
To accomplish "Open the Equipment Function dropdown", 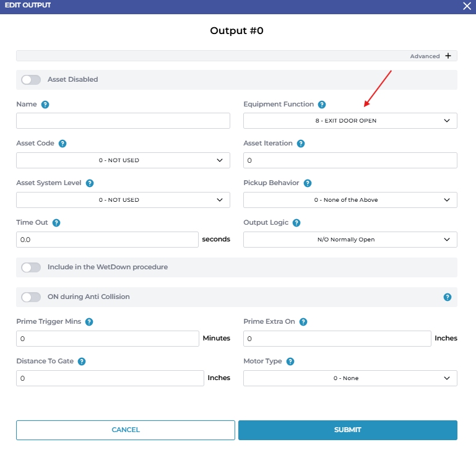I will coord(350,121).
